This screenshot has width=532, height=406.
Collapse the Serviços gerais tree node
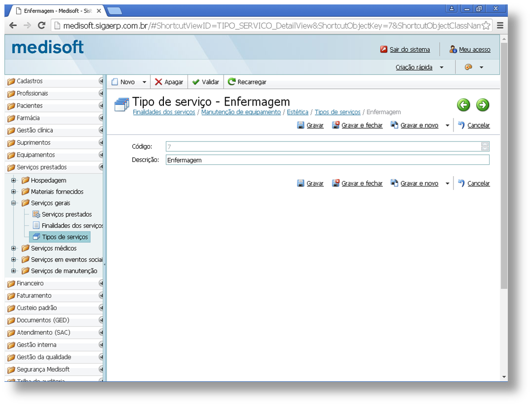pos(14,203)
